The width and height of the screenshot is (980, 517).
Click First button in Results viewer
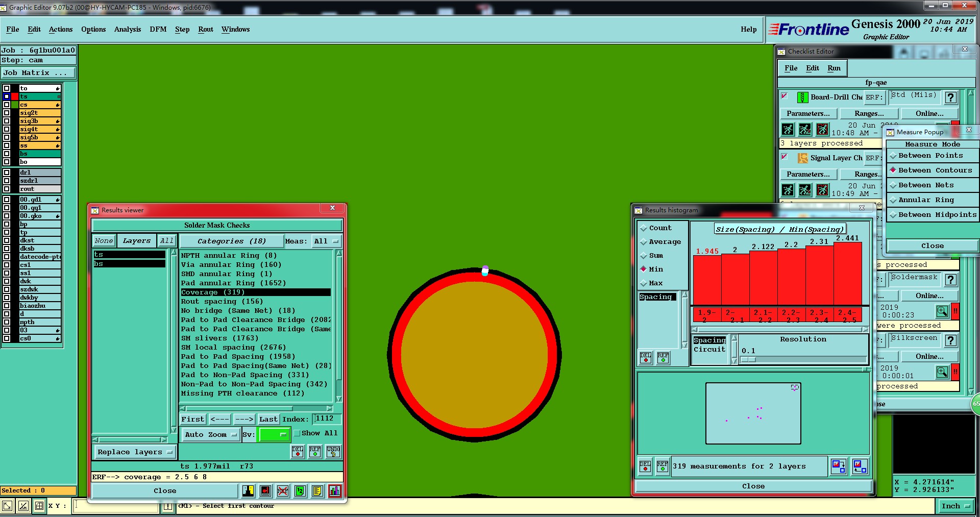click(192, 420)
